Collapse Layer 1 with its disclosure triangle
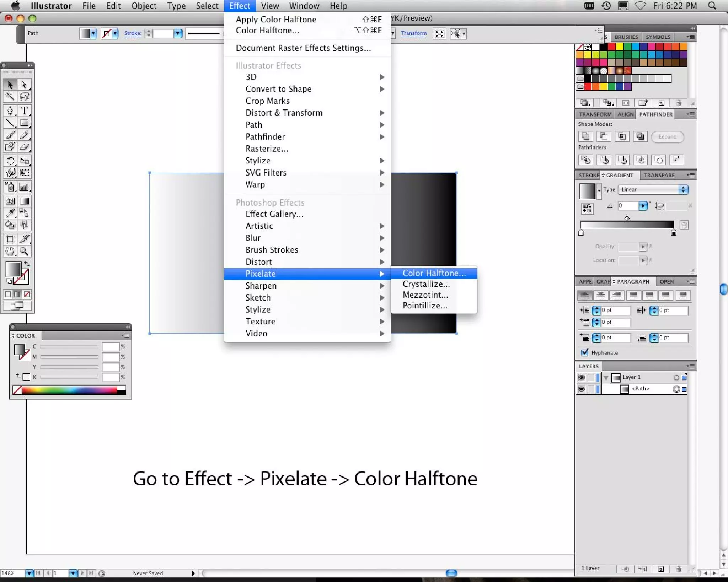The image size is (728, 582). [x=606, y=377]
